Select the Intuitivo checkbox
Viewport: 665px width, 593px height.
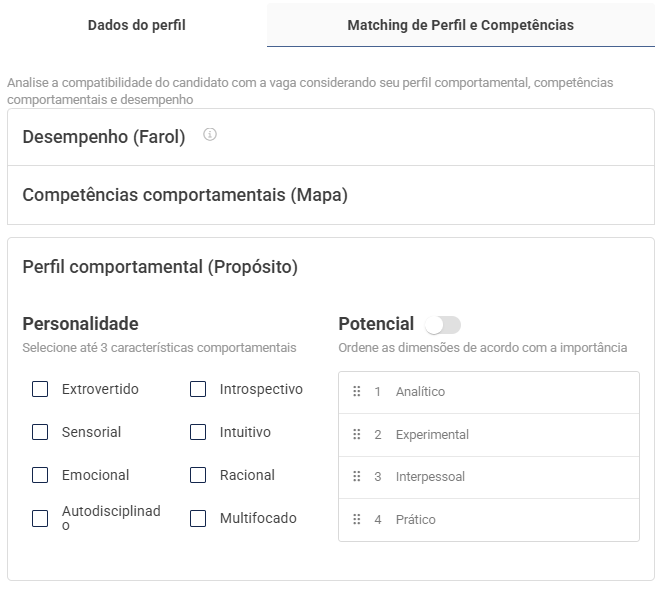[198, 433]
